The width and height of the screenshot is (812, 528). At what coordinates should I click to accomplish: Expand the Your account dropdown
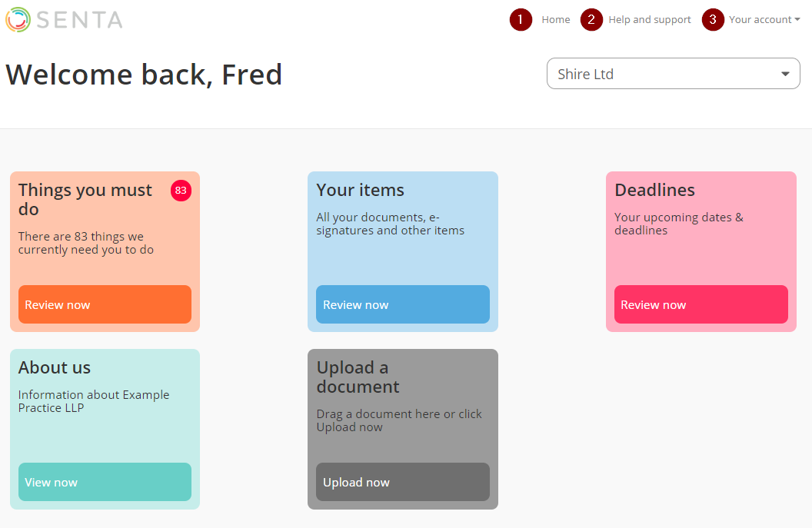[764, 20]
